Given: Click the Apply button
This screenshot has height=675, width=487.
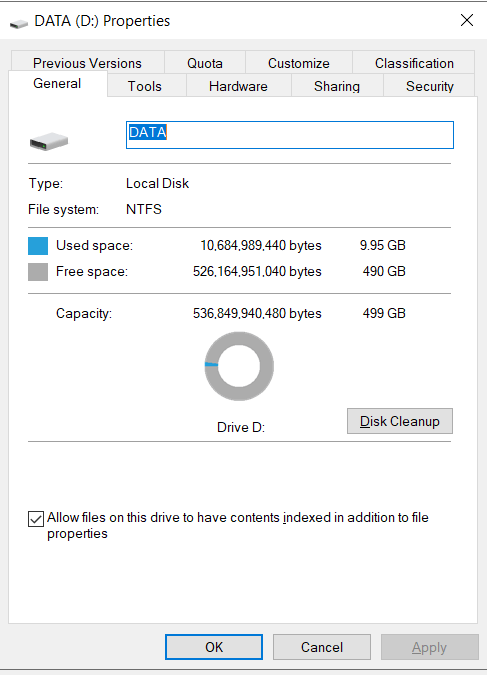Looking at the screenshot, I should (x=429, y=647).
